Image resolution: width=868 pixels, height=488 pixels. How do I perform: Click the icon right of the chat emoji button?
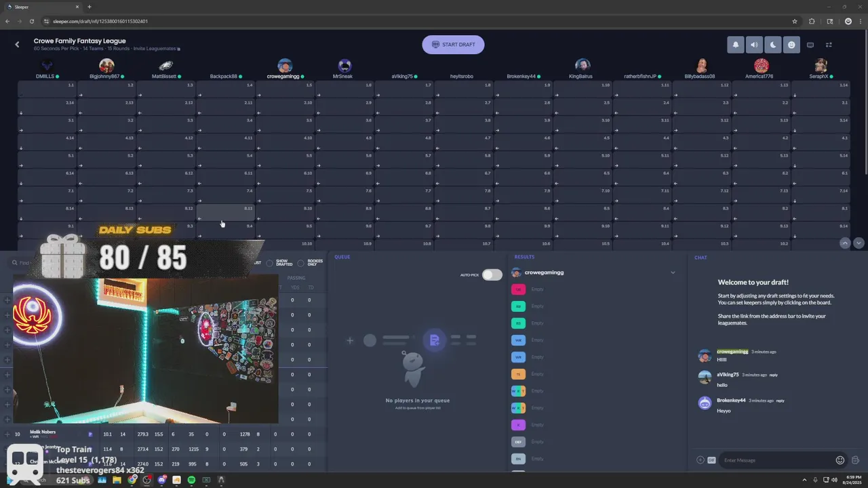pyautogui.click(x=855, y=460)
